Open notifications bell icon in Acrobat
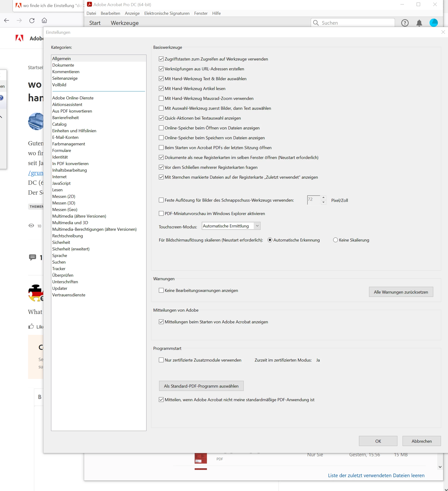This screenshot has height=491, width=448. (x=419, y=23)
